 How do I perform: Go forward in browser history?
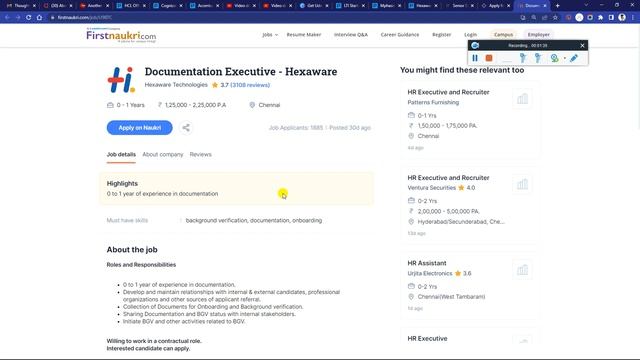(18, 18)
